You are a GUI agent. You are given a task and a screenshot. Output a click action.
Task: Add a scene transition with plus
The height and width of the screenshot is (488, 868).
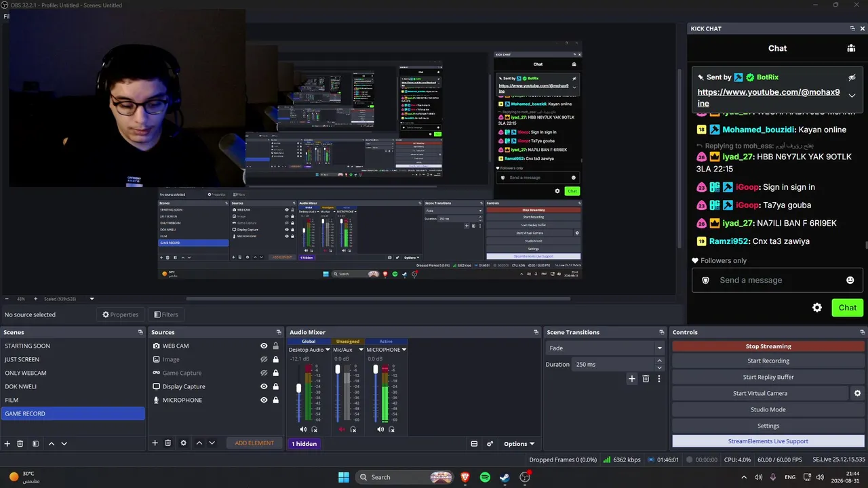[632, 379]
